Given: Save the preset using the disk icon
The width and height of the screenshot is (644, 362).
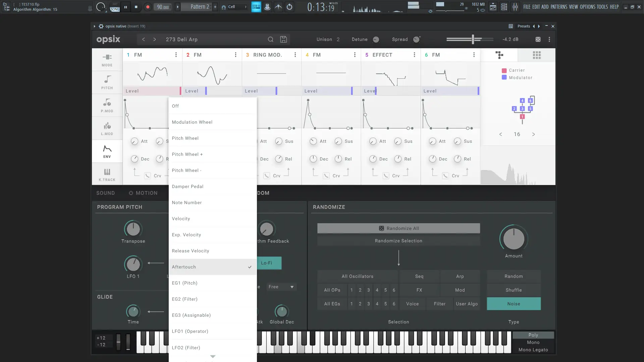Looking at the screenshot, I should point(283,39).
